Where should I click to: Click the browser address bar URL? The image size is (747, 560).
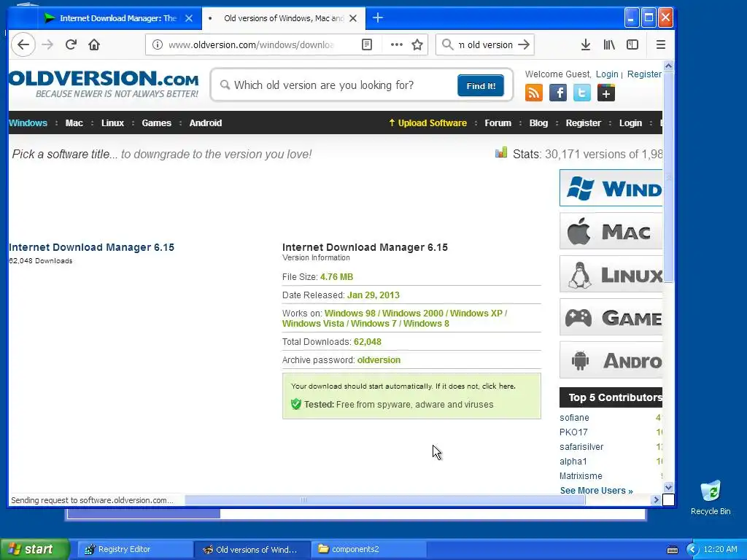coord(251,44)
